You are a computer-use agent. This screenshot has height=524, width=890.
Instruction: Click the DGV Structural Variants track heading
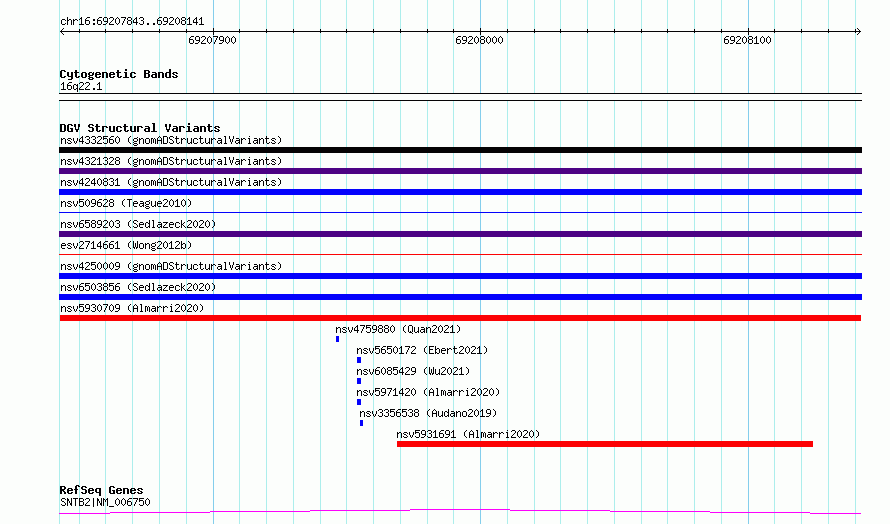(140, 128)
